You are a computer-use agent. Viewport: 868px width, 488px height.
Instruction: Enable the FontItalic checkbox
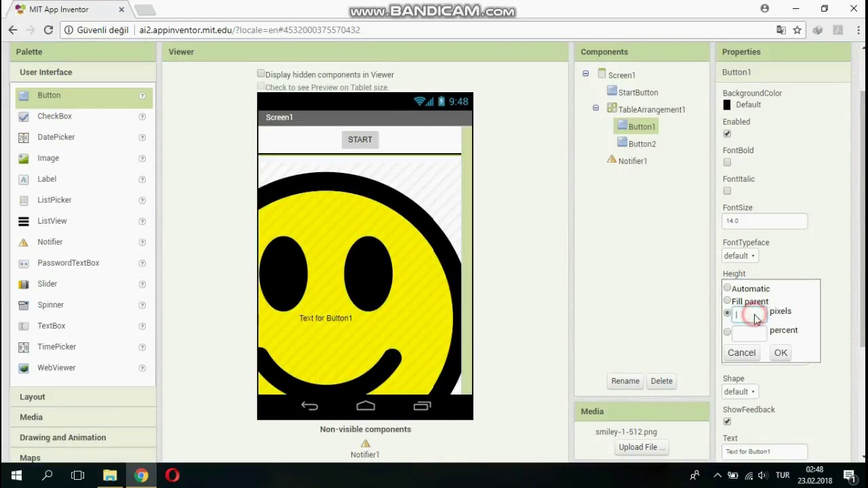click(x=727, y=190)
